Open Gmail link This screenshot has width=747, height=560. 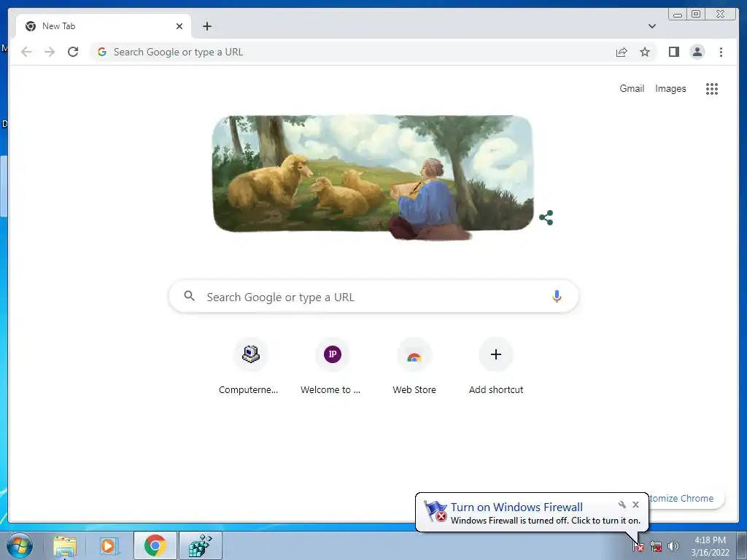tap(632, 88)
